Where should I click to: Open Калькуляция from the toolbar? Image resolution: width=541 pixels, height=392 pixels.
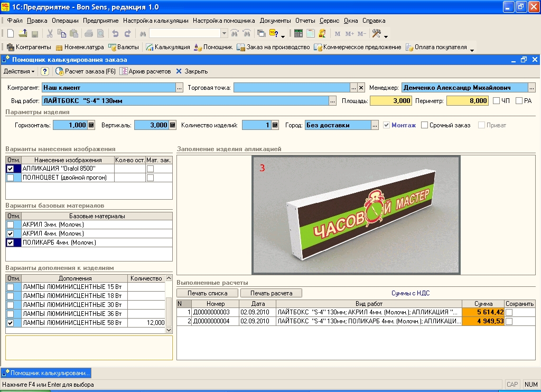pos(167,47)
